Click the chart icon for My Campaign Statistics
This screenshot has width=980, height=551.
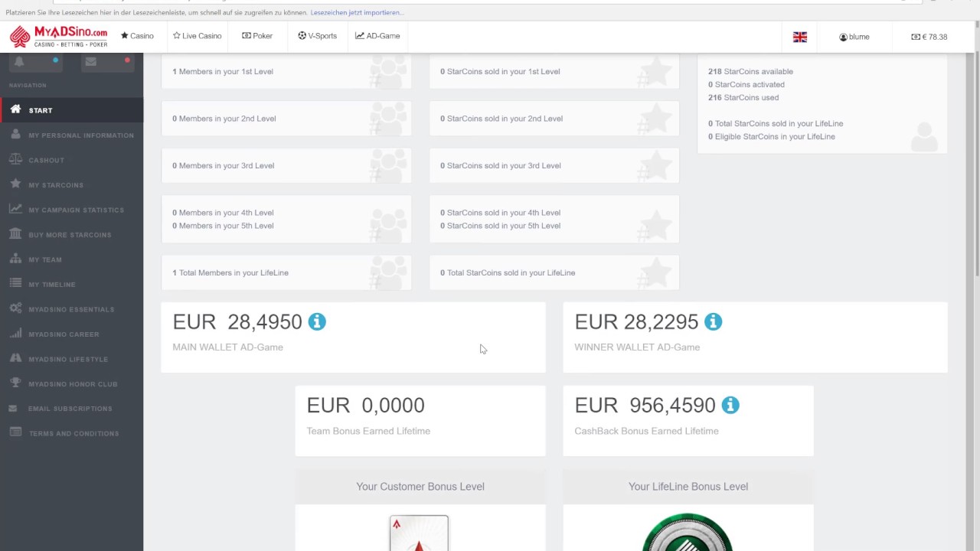click(x=15, y=209)
